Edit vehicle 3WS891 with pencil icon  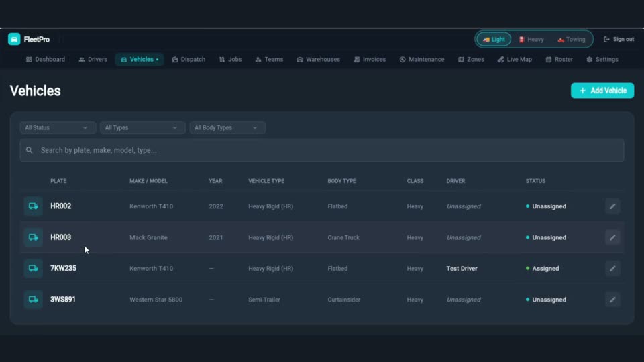[x=612, y=300]
